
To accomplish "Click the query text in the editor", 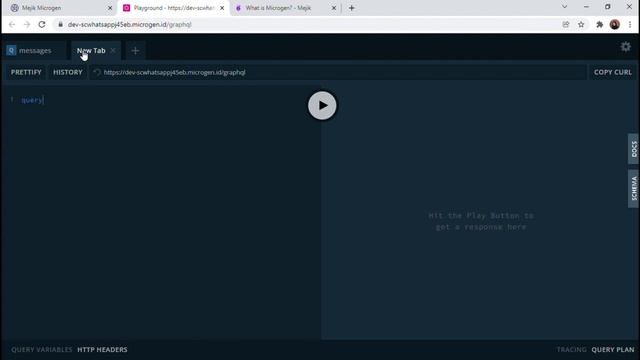I will click(32, 100).
